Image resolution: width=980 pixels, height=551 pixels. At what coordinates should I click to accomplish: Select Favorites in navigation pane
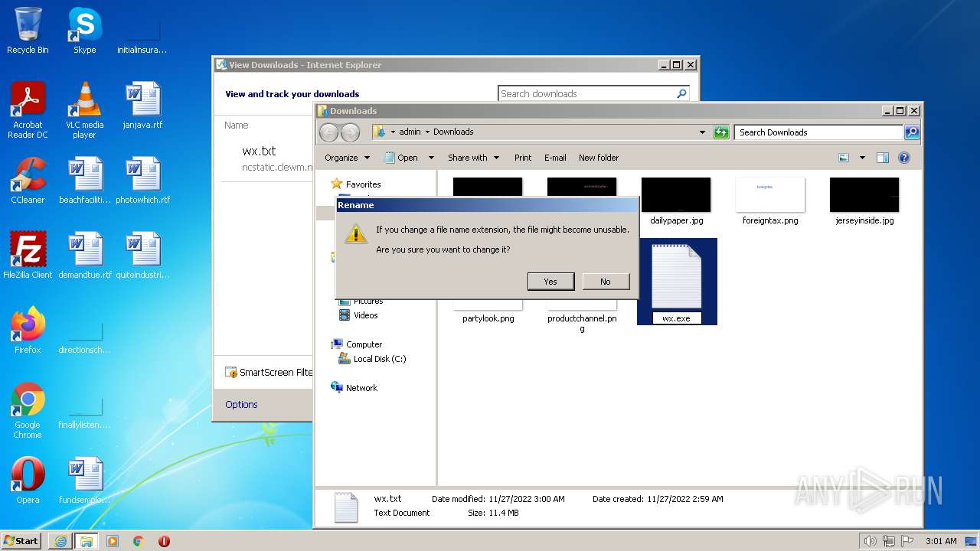pyautogui.click(x=363, y=184)
